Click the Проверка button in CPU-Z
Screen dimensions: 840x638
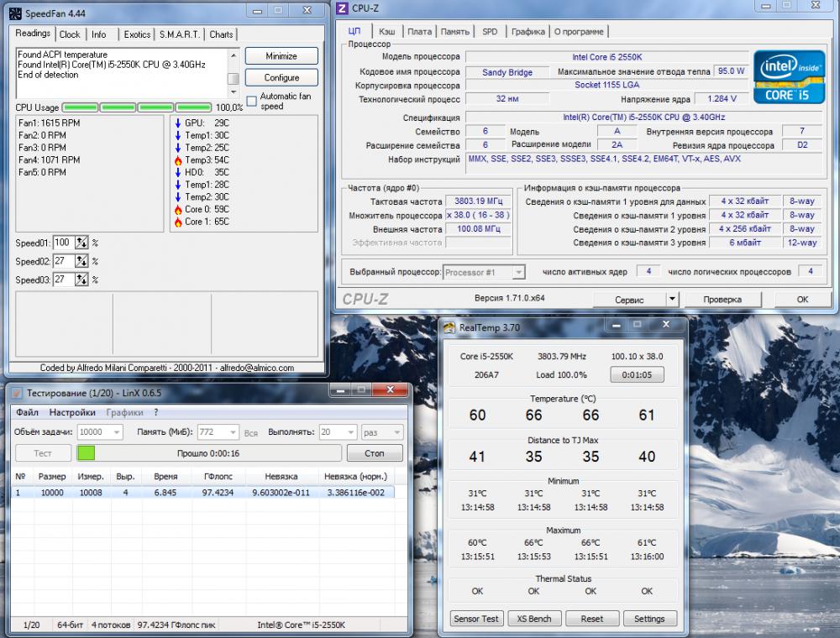[x=722, y=299]
